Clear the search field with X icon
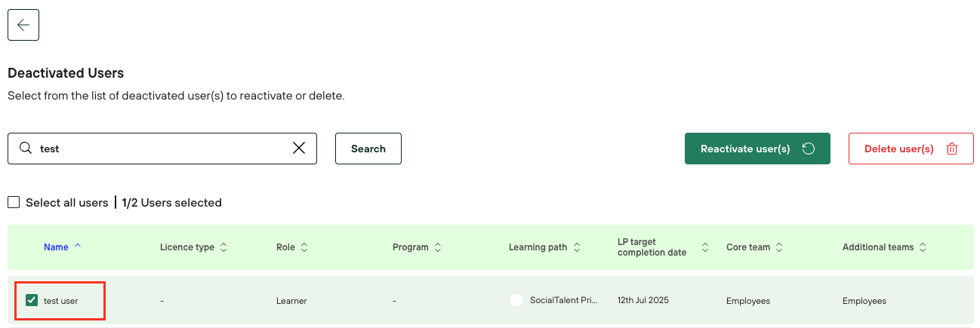The image size is (980, 328). coord(299,149)
